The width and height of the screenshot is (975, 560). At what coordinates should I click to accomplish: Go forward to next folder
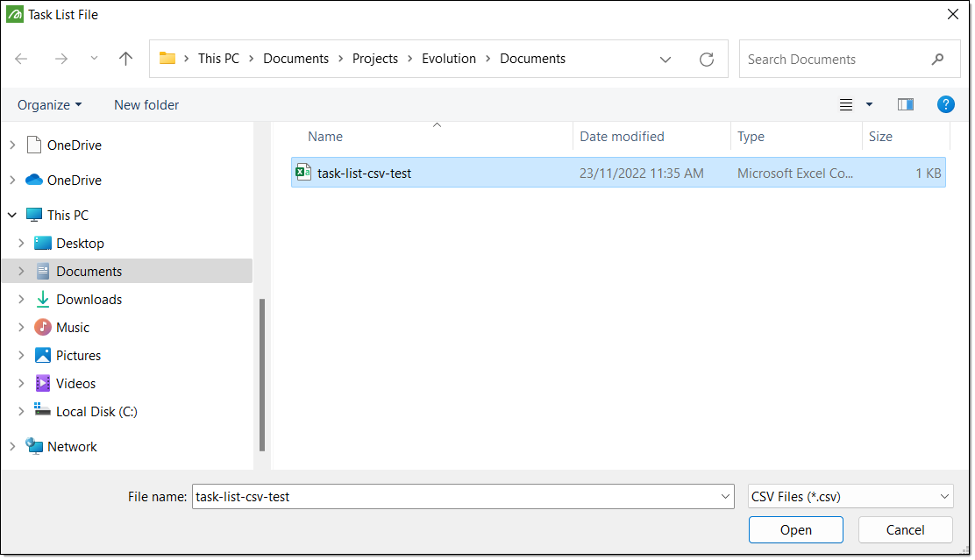[61, 59]
